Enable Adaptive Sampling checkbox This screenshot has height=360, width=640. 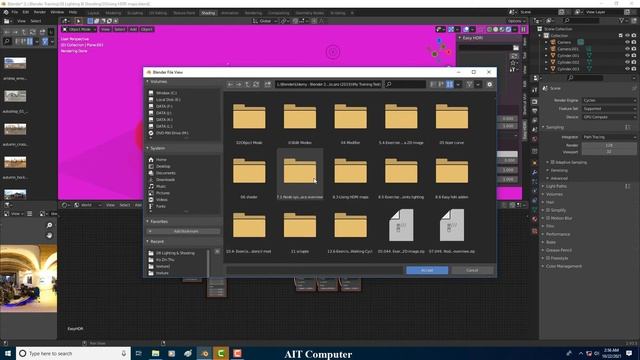553,162
